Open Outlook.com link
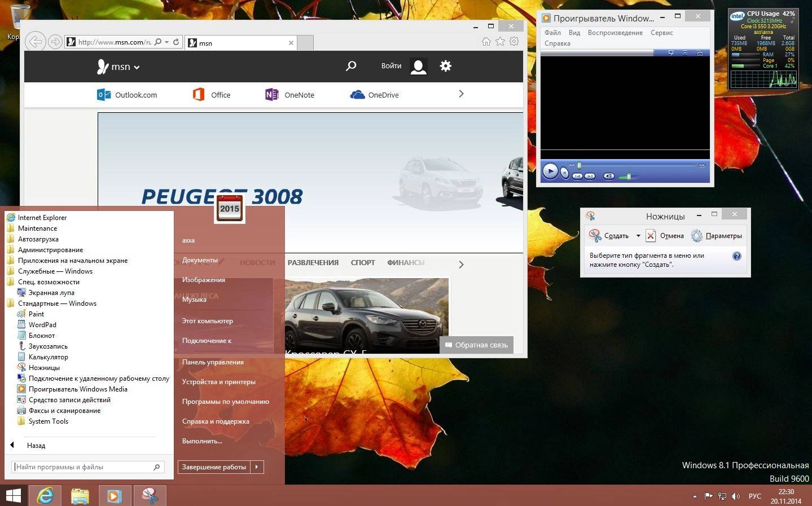812x506 pixels. point(127,95)
